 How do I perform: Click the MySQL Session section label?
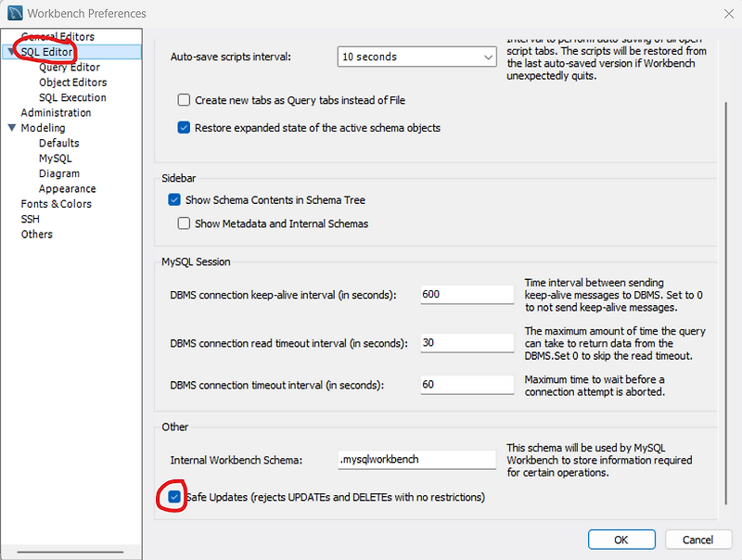(196, 262)
